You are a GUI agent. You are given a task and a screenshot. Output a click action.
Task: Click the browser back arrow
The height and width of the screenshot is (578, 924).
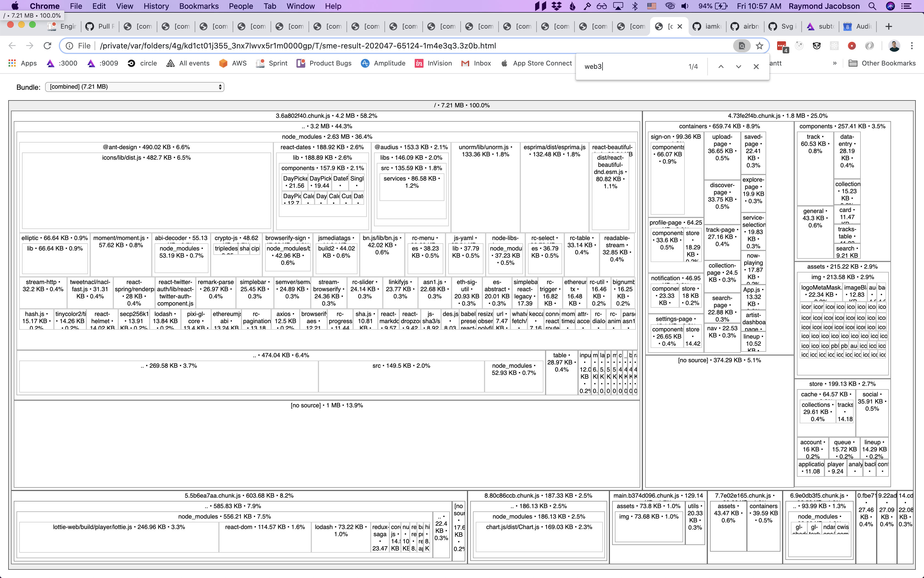(12, 46)
